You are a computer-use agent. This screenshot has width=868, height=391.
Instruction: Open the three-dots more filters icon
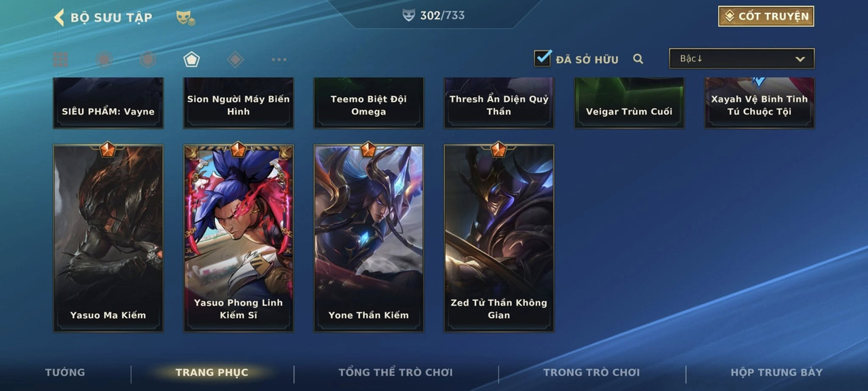(279, 60)
